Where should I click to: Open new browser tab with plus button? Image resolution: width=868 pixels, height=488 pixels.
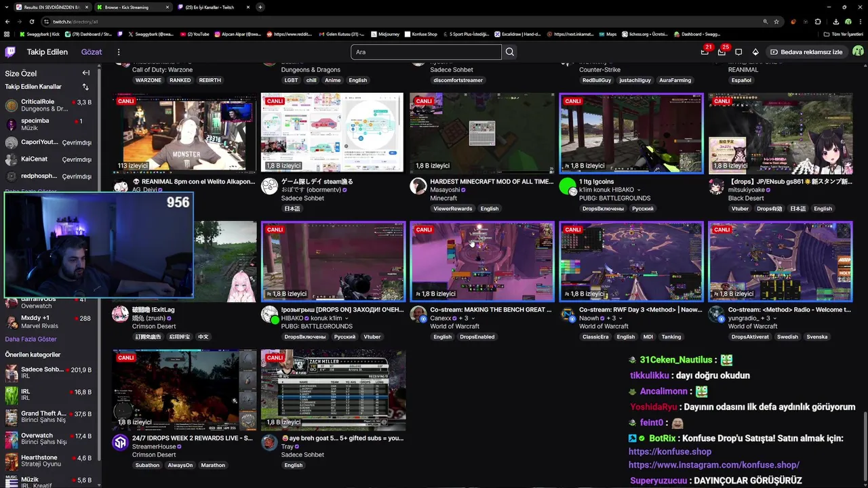click(x=260, y=7)
